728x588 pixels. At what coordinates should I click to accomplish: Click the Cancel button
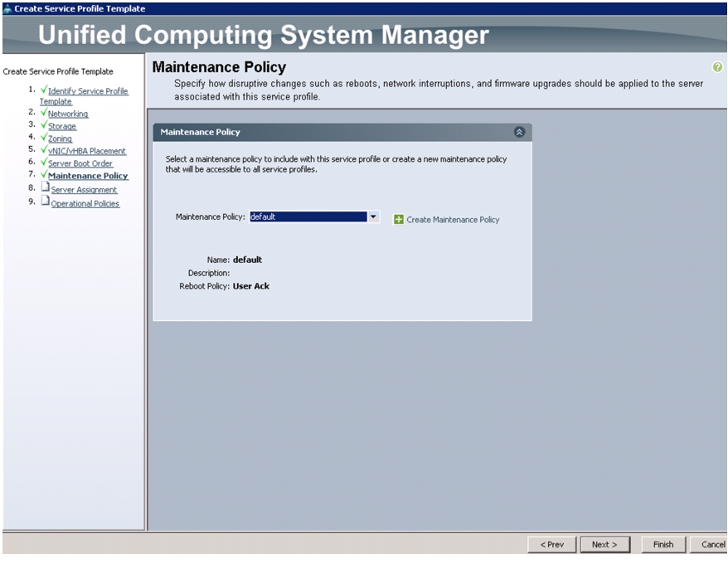(x=709, y=545)
